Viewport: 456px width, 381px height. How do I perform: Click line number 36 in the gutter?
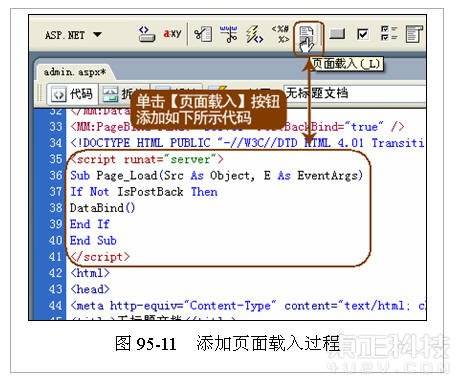tap(56, 175)
